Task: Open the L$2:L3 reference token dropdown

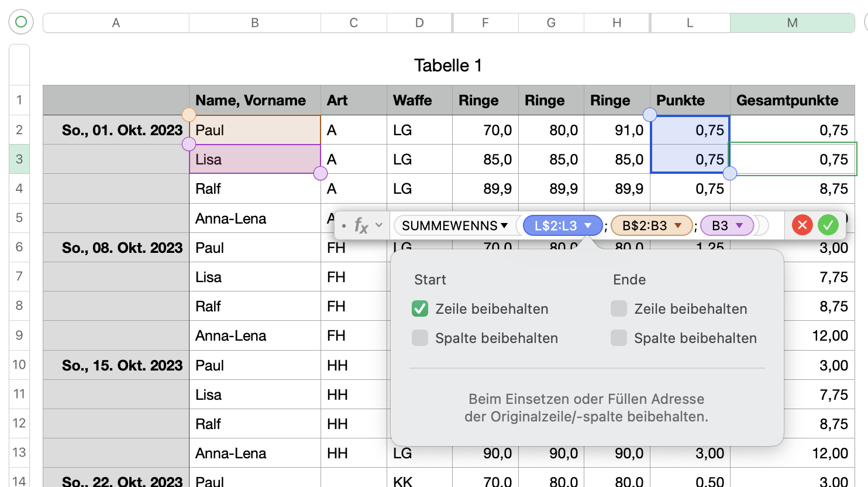Action: [x=588, y=225]
